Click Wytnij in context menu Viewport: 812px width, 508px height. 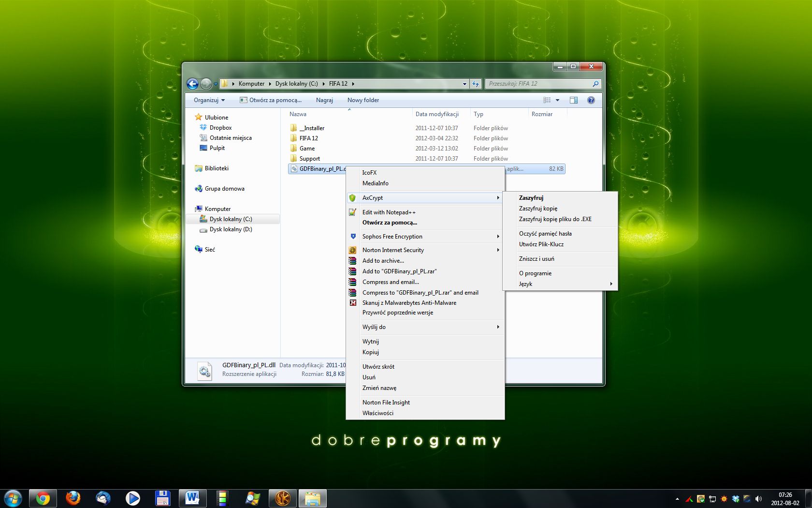click(x=424, y=341)
